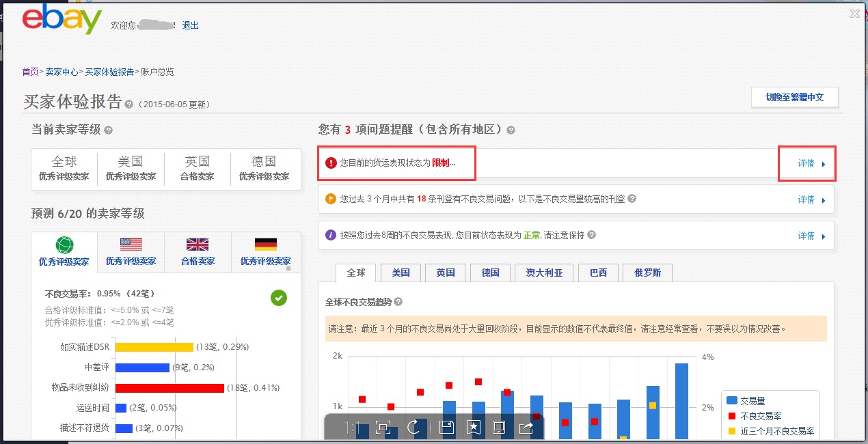Click the tablet device icon in viewer toolbar
868x444 pixels.
click(x=499, y=428)
